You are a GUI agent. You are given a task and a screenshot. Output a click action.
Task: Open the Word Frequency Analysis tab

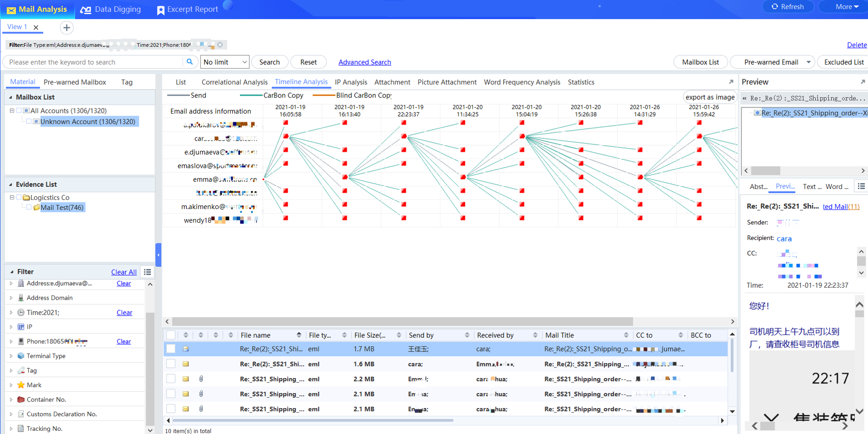tap(522, 82)
